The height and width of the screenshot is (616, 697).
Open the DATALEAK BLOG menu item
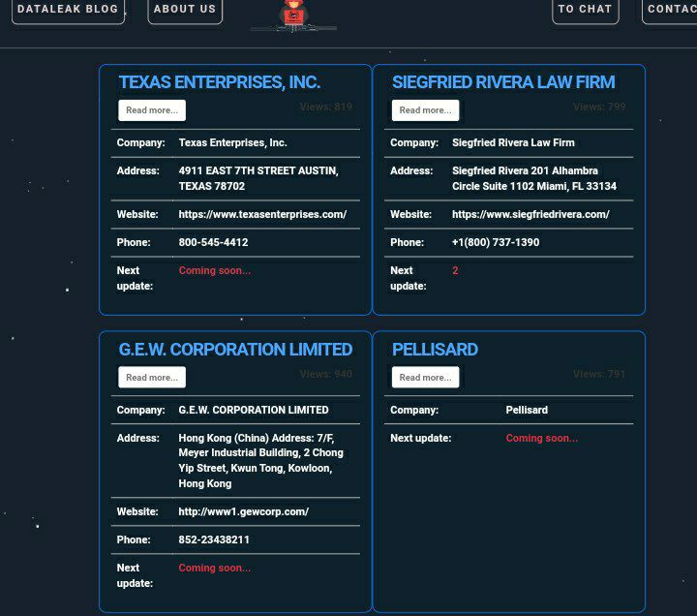pyautogui.click(x=68, y=10)
